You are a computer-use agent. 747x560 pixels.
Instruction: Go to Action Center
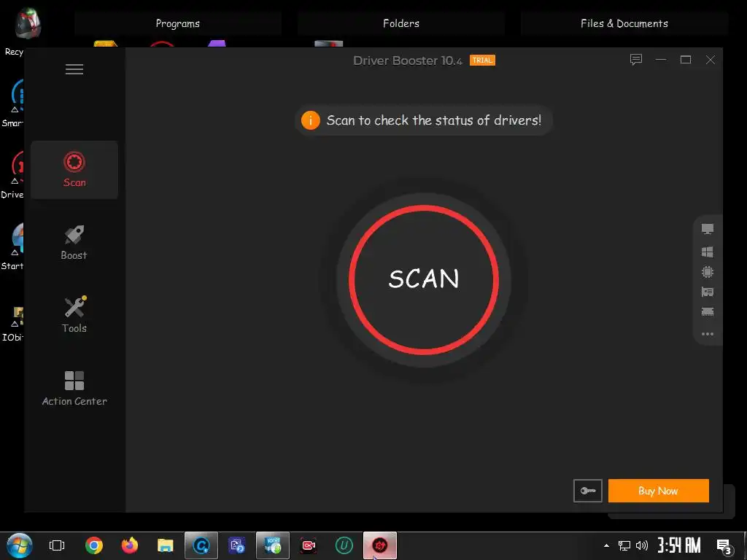click(x=74, y=388)
